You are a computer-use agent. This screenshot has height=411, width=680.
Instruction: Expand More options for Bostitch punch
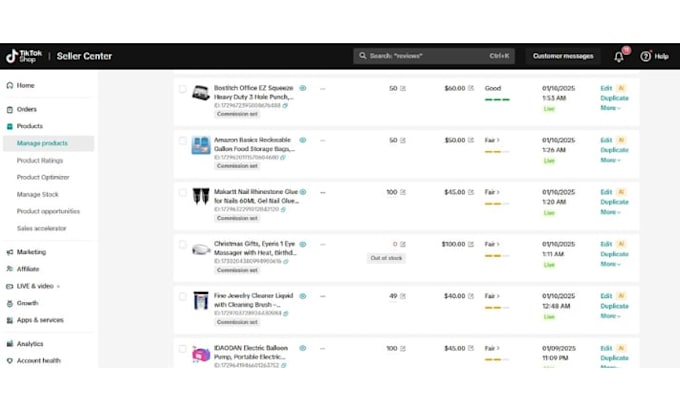pyautogui.click(x=610, y=108)
